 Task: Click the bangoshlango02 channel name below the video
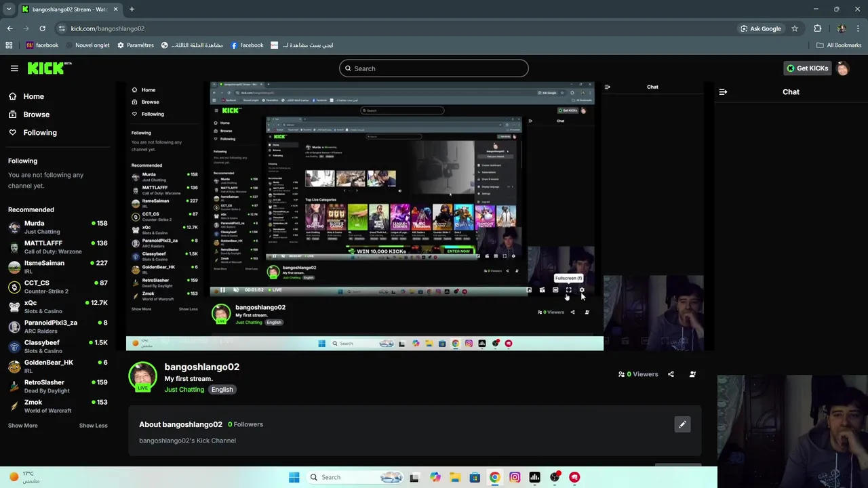(x=201, y=367)
